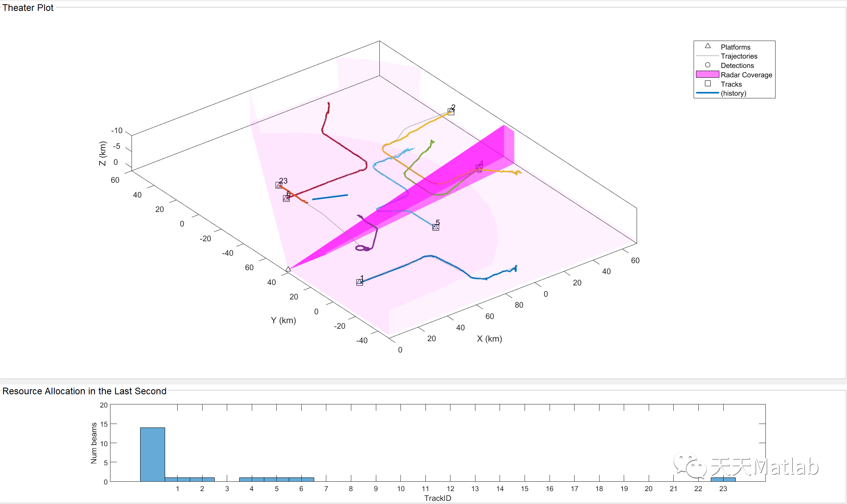Click the radar platform triangle at beam origin
The image size is (847, 504).
288,269
